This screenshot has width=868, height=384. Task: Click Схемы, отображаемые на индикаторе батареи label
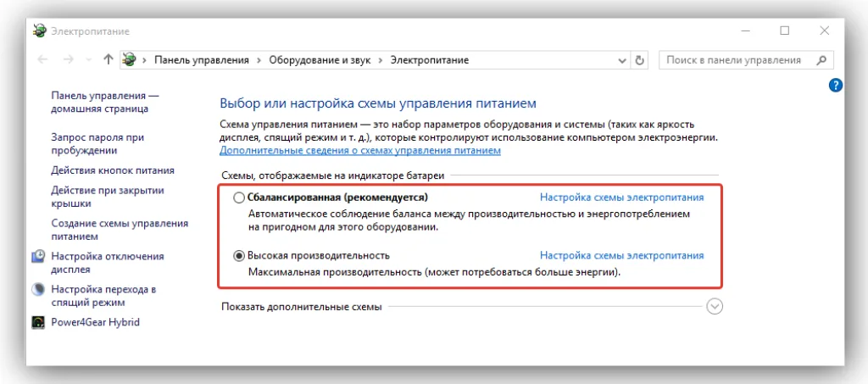tap(332, 175)
